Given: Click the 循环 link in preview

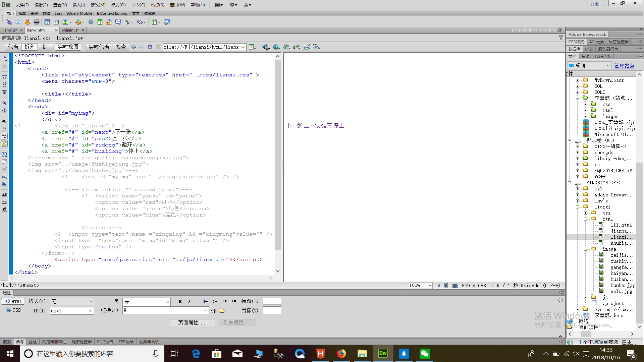Looking at the screenshot, I should [x=327, y=125].
